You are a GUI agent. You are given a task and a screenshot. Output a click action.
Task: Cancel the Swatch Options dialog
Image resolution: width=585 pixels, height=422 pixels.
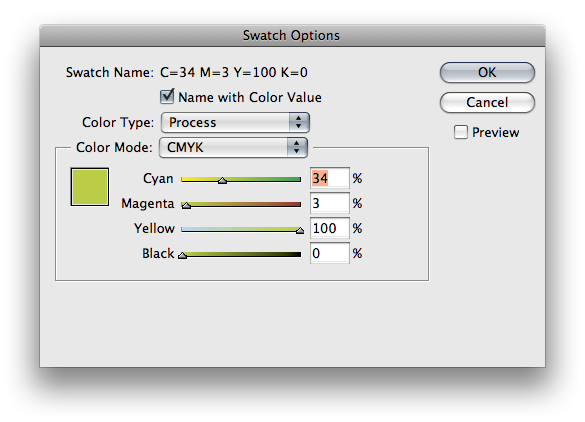(487, 102)
